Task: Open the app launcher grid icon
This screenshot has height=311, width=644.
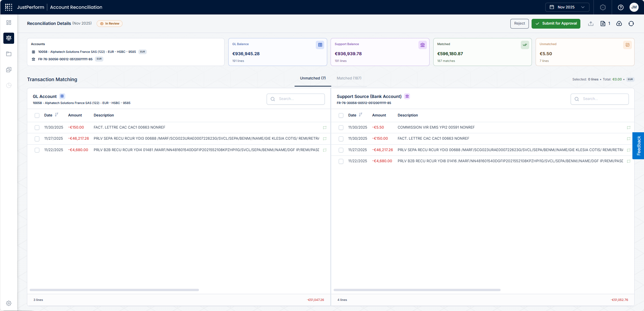Action: [x=9, y=7]
